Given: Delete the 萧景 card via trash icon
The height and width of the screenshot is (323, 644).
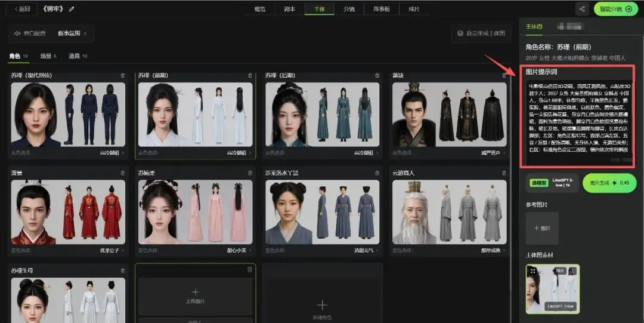Looking at the screenshot, I should 123,173.
